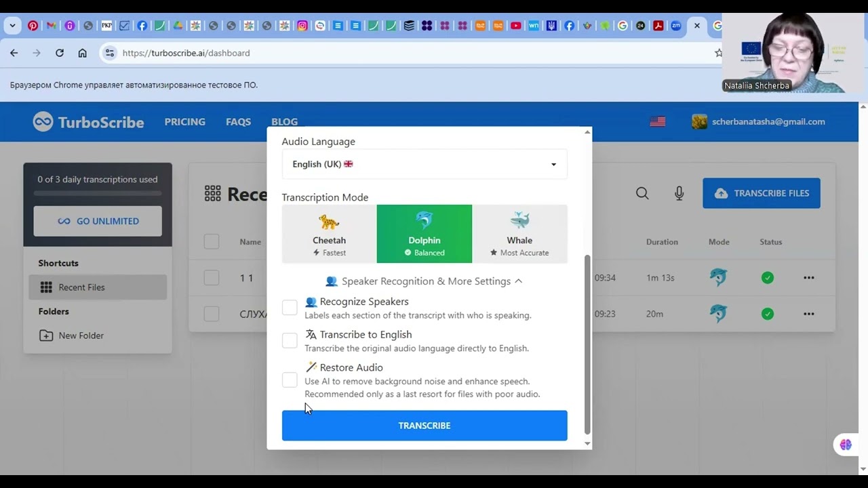Close the current TurboScribe tab
This screenshot has width=868, height=488.
696,26
